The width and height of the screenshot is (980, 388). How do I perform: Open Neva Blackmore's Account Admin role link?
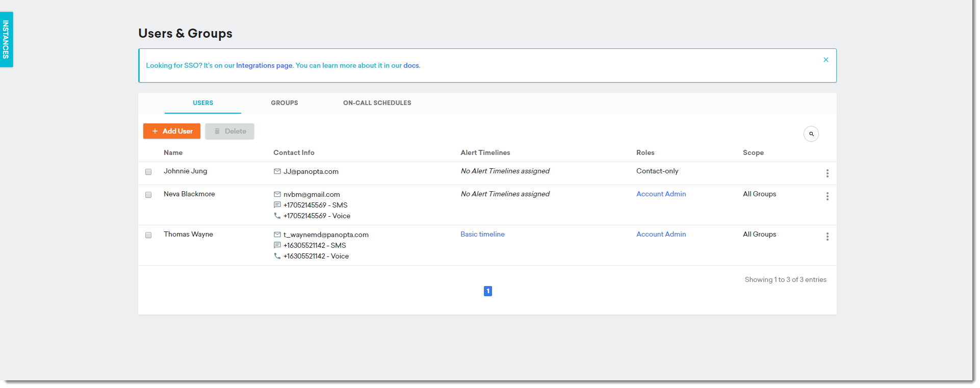pos(661,194)
